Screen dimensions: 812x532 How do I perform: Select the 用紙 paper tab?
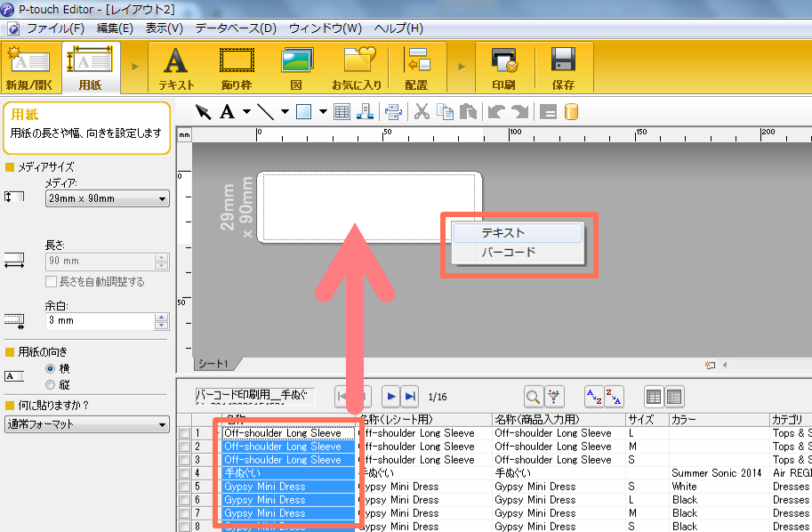[90, 68]
